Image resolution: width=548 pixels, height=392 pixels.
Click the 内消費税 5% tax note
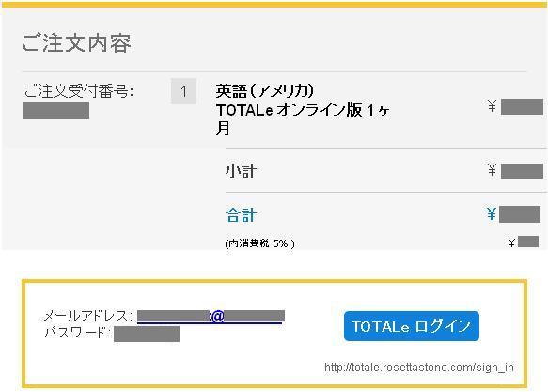point(259,243)
